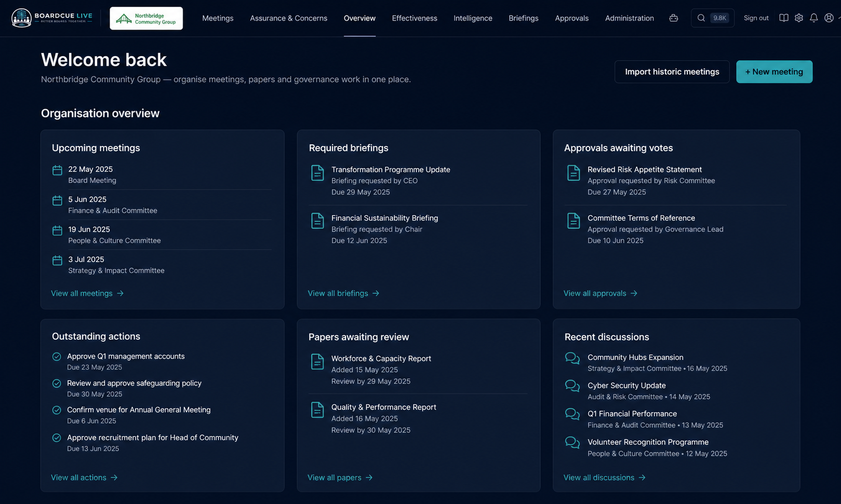
Task: Click the + New meeting button
Action: pyautogui.click(x=774, y=72)
